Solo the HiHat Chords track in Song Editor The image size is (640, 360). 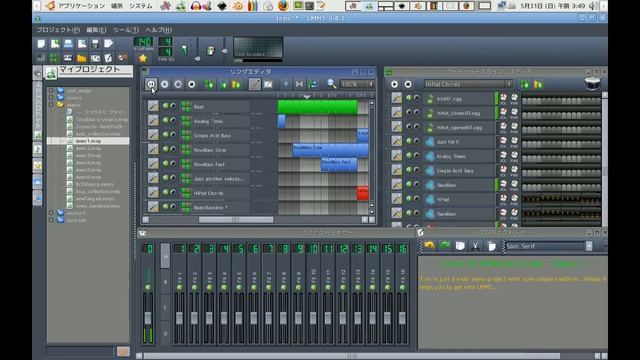173,192
